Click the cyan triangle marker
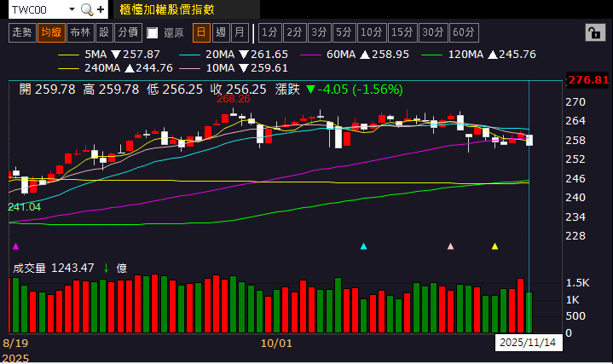The image size is (613, 364). [363, 246]
